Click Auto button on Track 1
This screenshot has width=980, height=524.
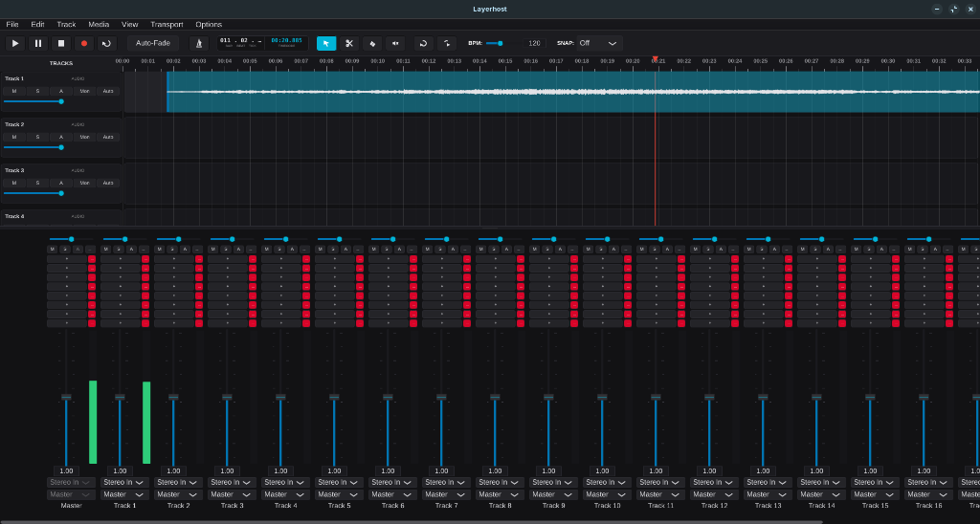[x=107, y=91]
